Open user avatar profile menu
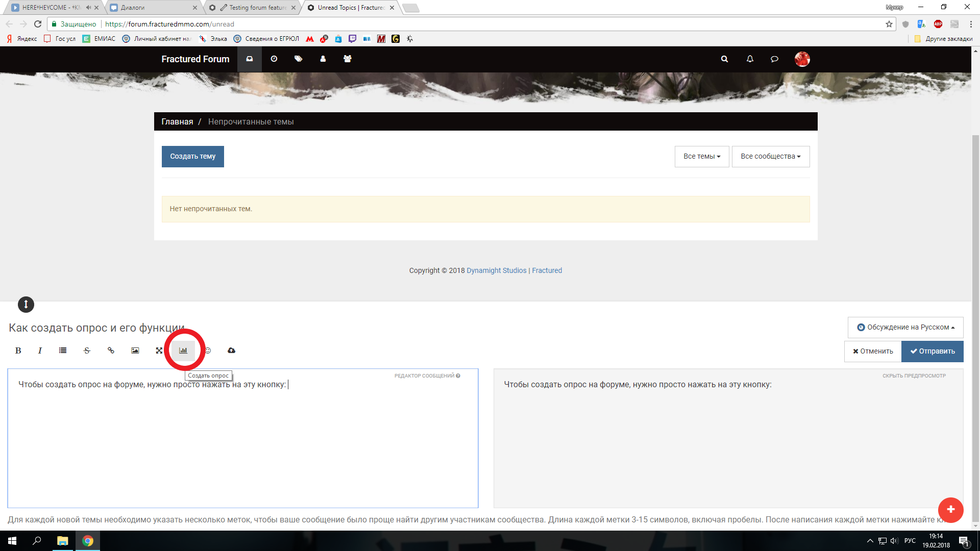980x551 pixels. tap(802, 59)
